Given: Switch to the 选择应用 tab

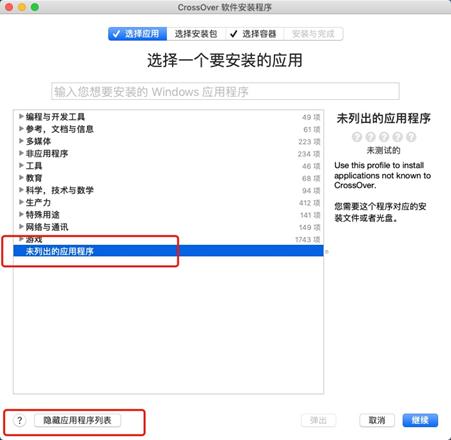Looking at the screenshot, I should pos(137,34).
